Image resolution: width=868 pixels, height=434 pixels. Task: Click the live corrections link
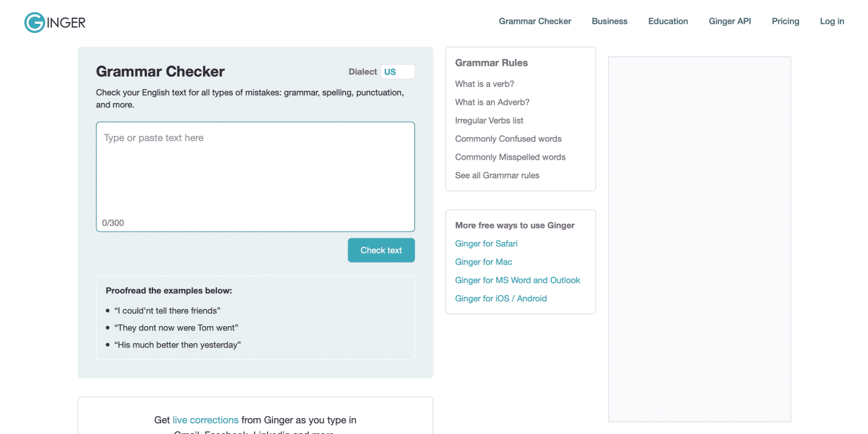pyautogui.click(x=205, y=420)
